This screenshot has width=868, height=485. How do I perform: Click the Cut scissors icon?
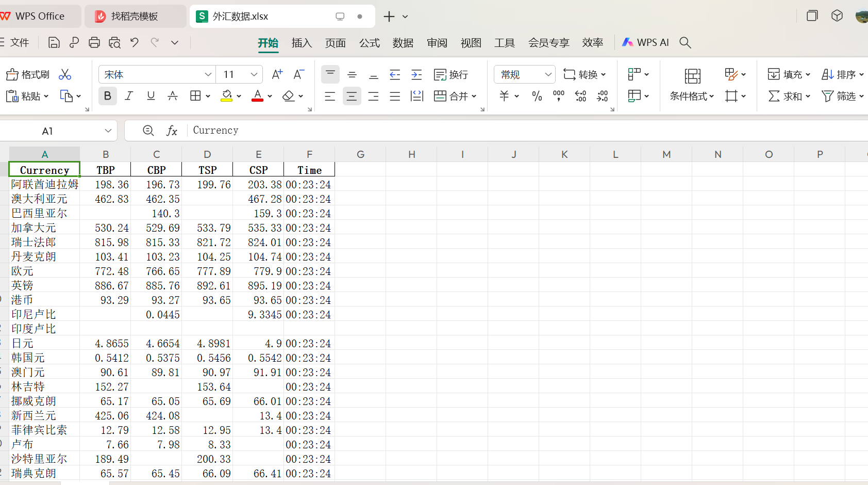65,74
